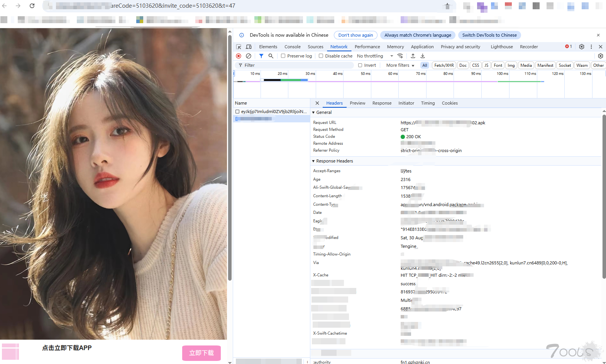Toggle the network filter funnel icon
This screenshot has width=606, height=364.
click(x=261, y=56)
